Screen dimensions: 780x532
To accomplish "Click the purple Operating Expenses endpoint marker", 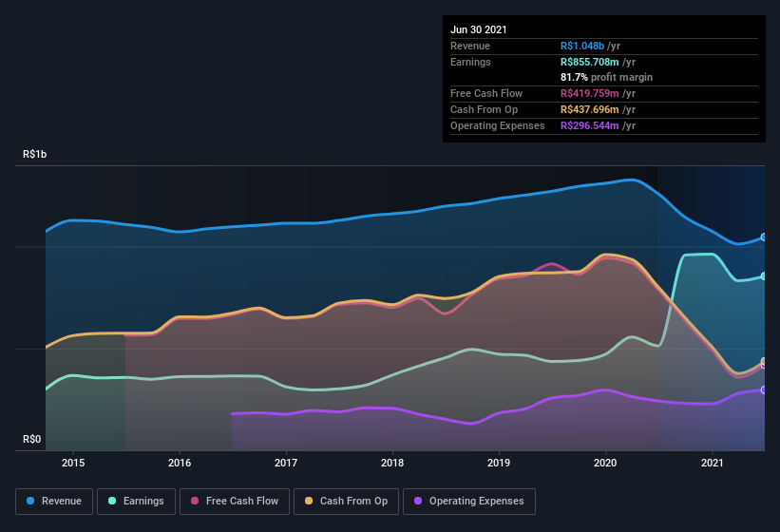I will [x=764, y=389].
